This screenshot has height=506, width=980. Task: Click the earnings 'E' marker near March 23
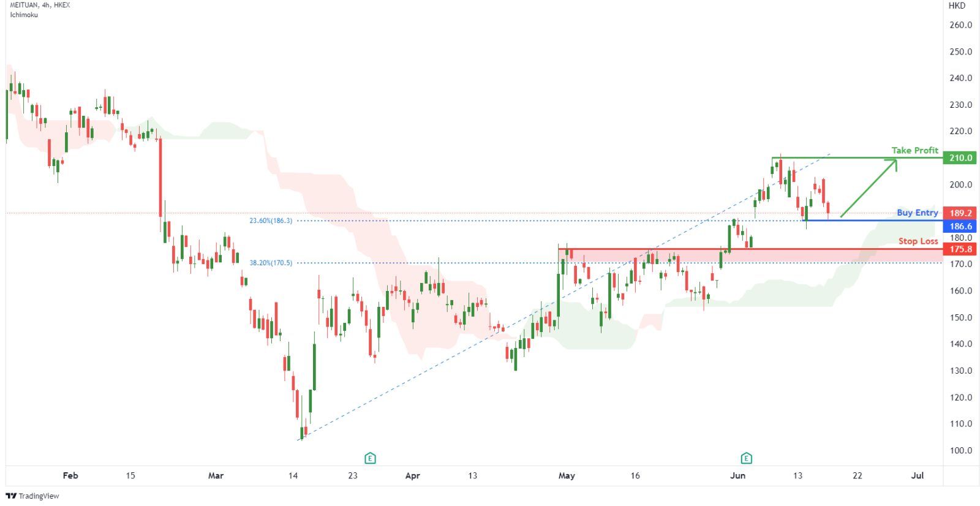coord(370,458)
